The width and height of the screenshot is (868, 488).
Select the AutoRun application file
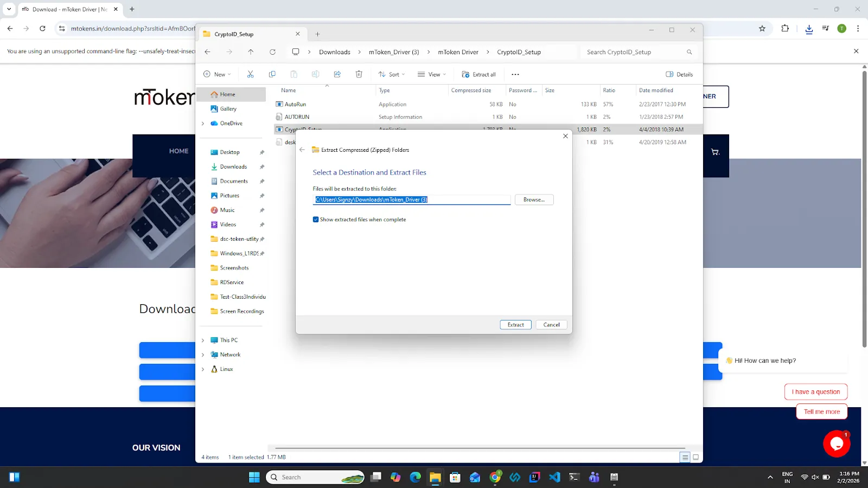tap(295, 104)
